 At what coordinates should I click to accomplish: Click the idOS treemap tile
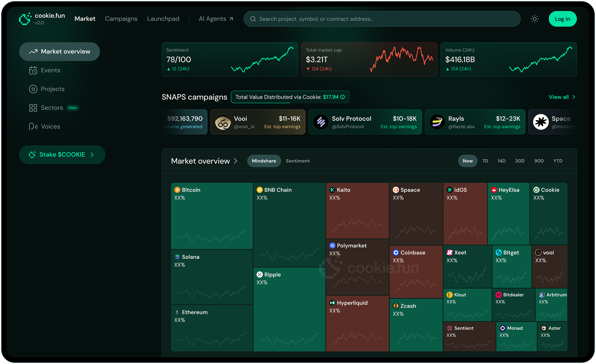point(465,214)
